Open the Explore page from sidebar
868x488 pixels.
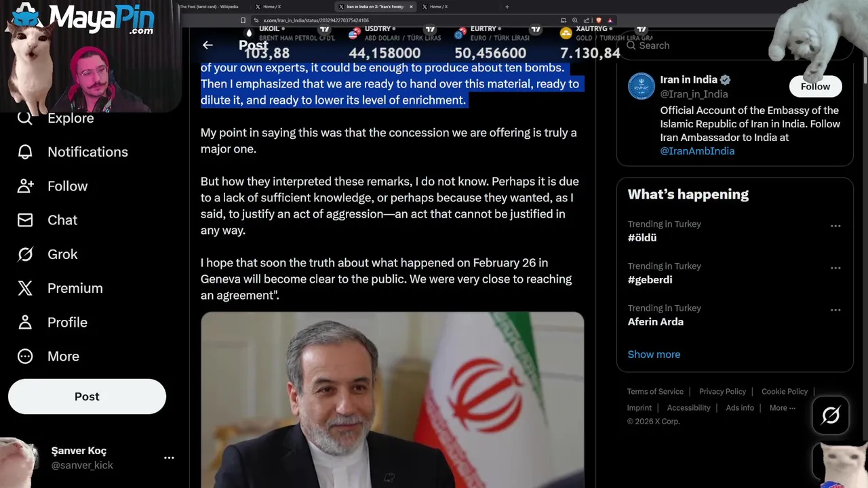tap(55, 118)
